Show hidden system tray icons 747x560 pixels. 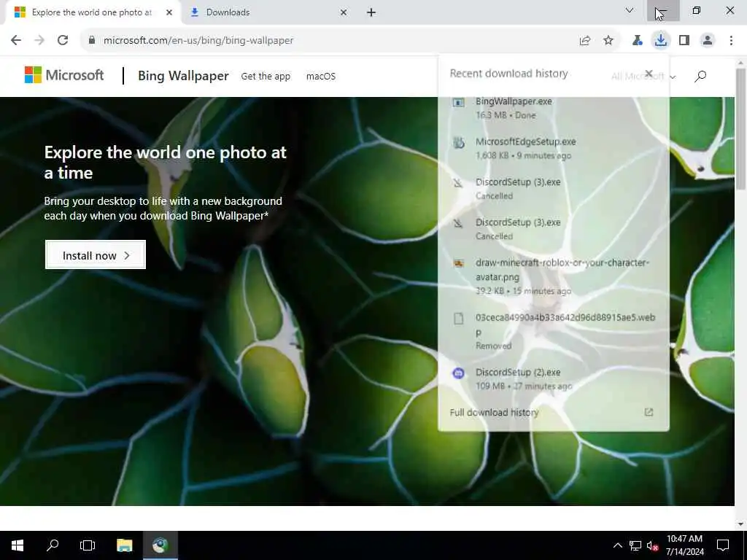click(x=617, y=545)
